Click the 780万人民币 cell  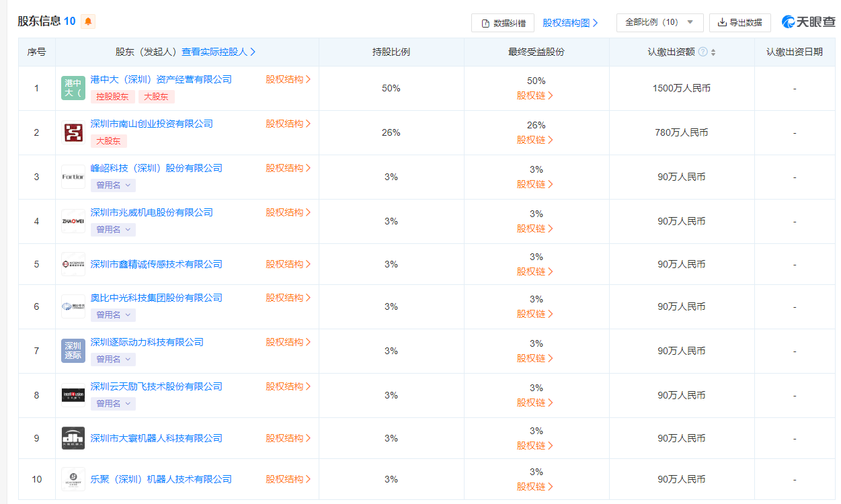(682, 132)
